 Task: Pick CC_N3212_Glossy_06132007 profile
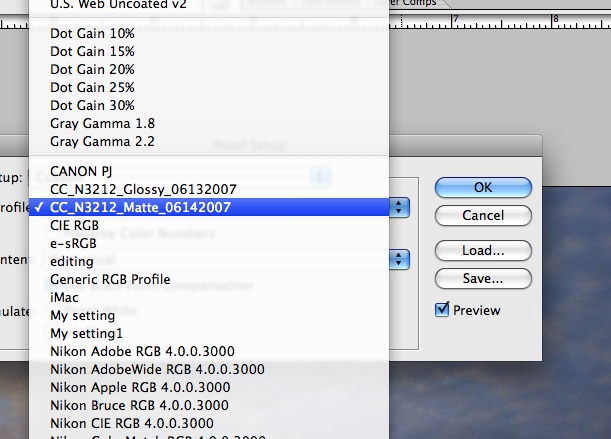click(209, 189)
